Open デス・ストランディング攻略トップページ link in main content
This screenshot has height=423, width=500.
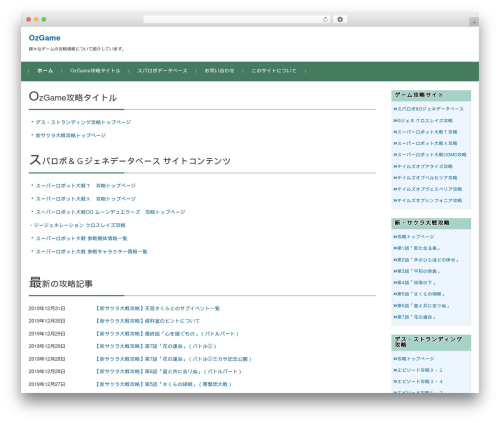[83, 122]
